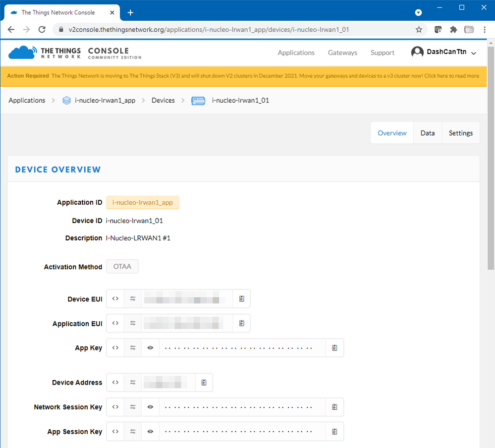Click the blurred Device EUI value

pyautogui.click(x=187, y=299)
